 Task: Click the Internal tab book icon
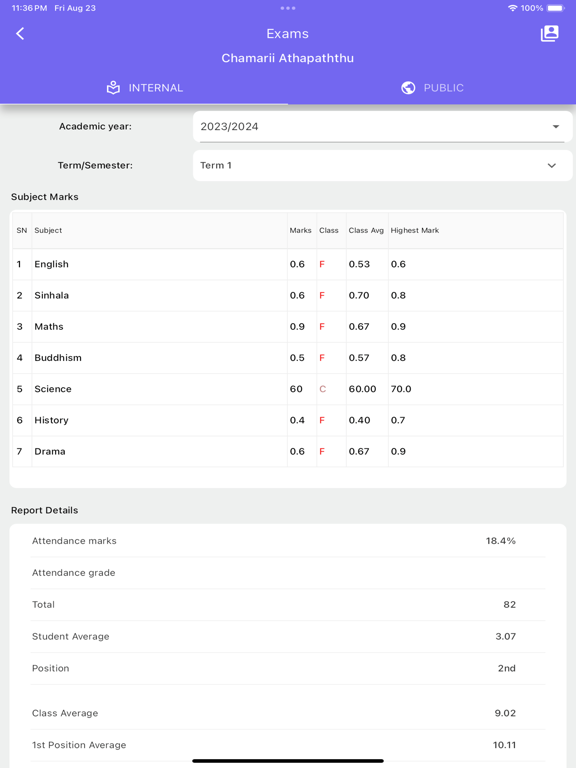coord(113,88)
